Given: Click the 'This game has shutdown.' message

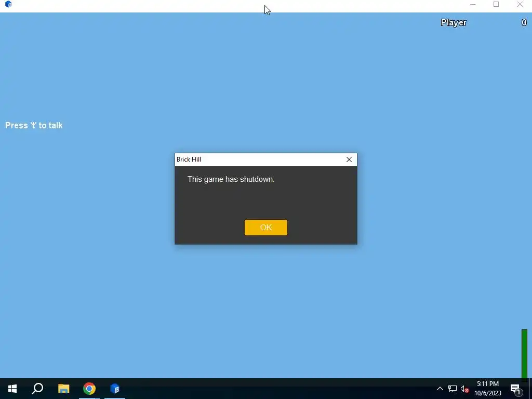Looking at the screenshot, I should point(231,179).
